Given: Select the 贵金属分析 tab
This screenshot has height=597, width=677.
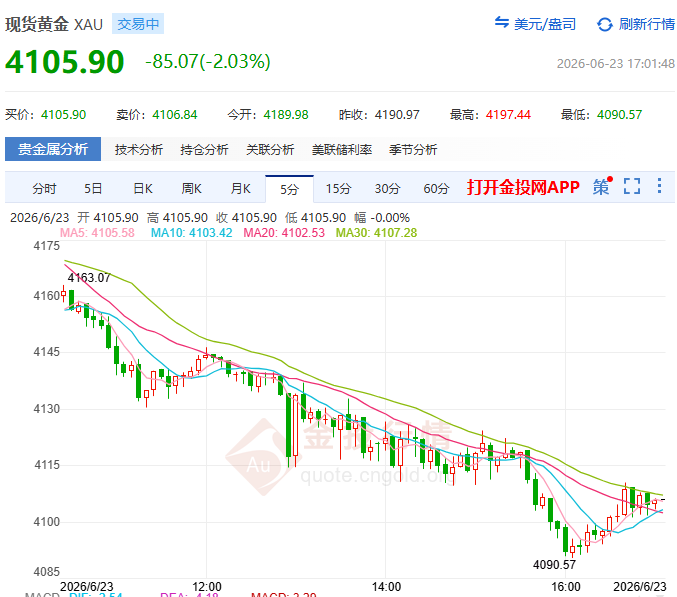Looking at the screenshot, I should pos(53,149).
